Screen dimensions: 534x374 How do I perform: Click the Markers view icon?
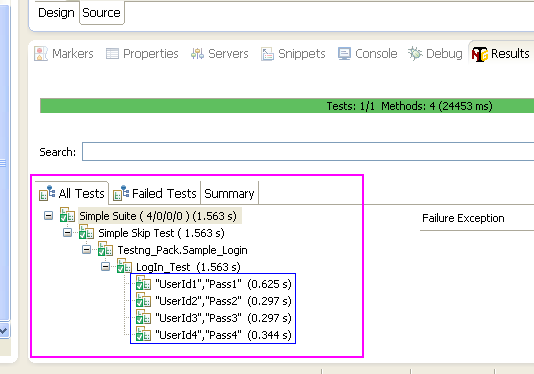click(41, 53)
